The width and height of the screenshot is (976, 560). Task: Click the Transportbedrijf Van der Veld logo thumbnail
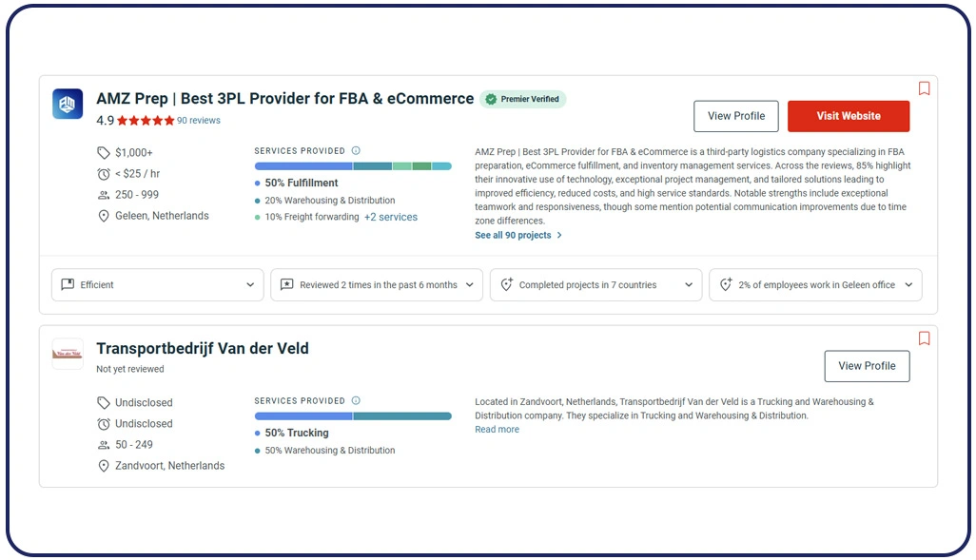(x=67, y=354)
